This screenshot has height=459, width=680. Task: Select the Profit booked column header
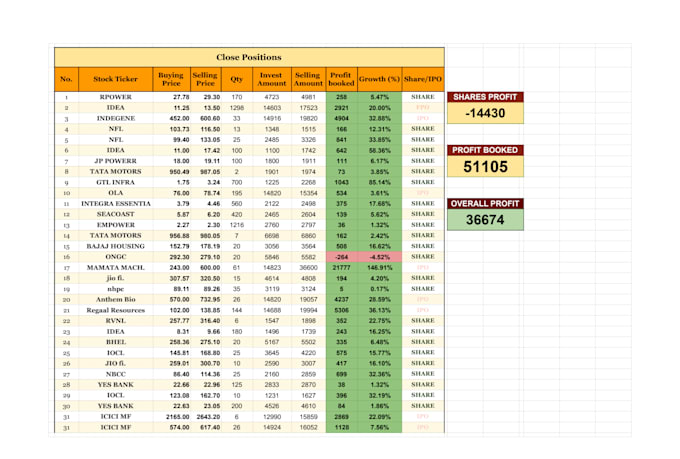[x=341, y=79]
